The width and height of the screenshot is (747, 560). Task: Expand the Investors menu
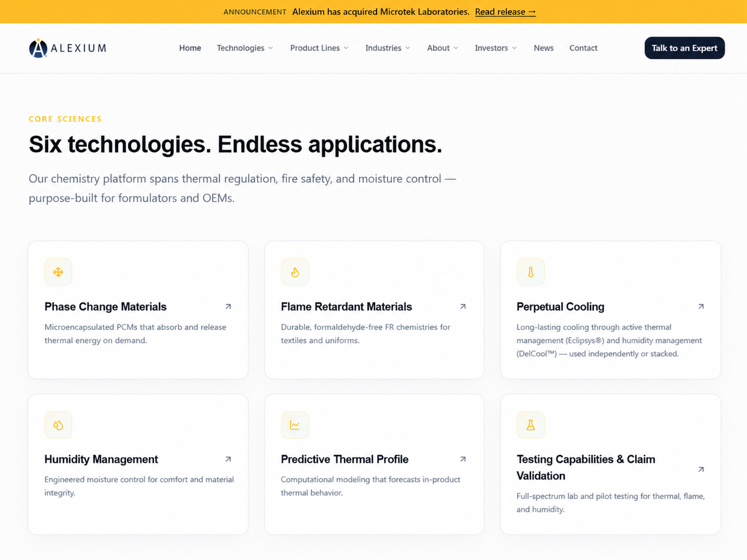pyautogui.click(x=496, y=48)
